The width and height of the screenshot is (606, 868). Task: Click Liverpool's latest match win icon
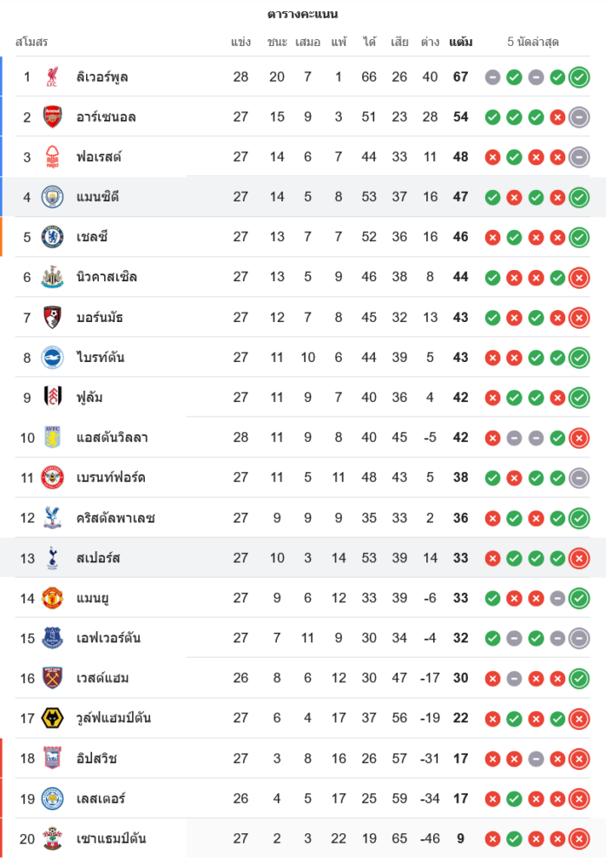(579, 77)
